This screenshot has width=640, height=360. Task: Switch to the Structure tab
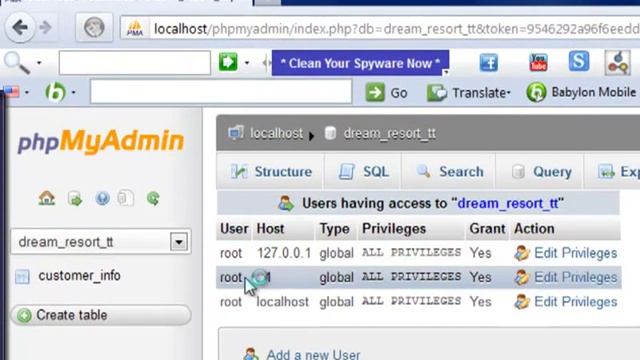[x=271, y=172]
